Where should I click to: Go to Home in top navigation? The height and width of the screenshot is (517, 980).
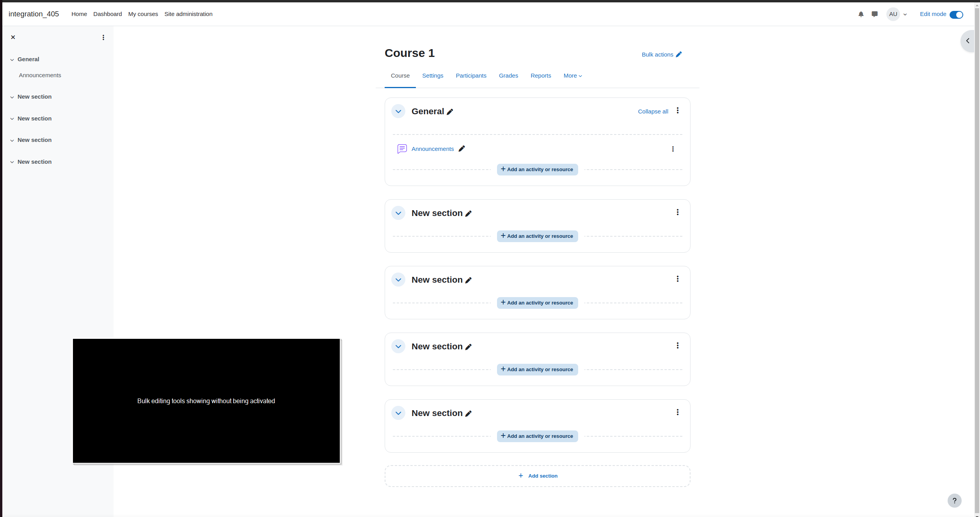[79, 14]
